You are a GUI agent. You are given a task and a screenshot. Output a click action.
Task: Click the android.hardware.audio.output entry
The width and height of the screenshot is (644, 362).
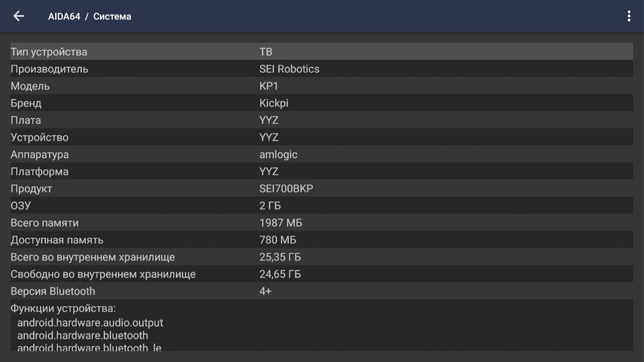point(90,322)
